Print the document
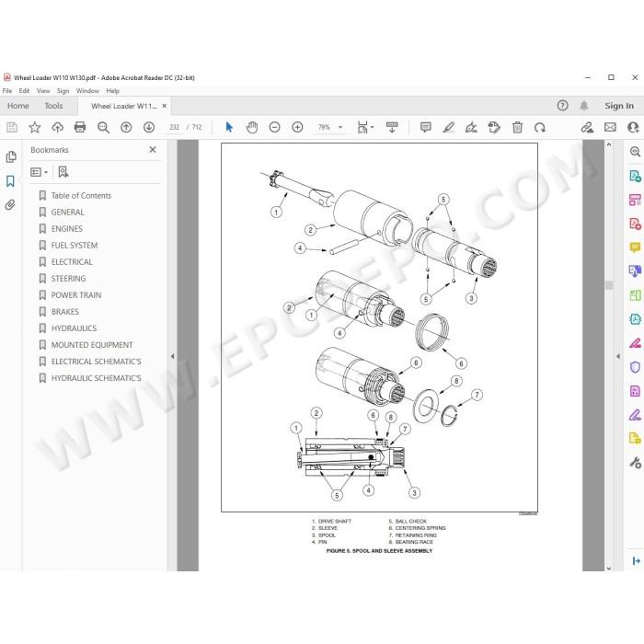 [80, 127]
